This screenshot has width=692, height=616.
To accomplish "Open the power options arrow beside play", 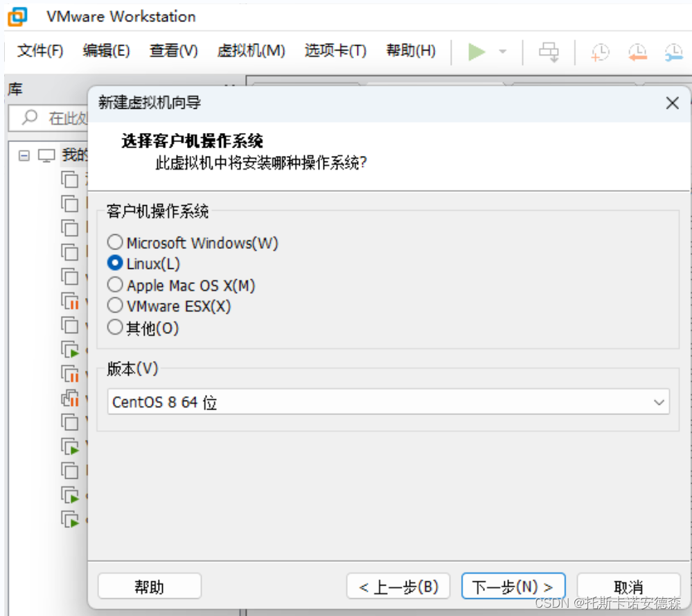I will [x=502, y=52].
